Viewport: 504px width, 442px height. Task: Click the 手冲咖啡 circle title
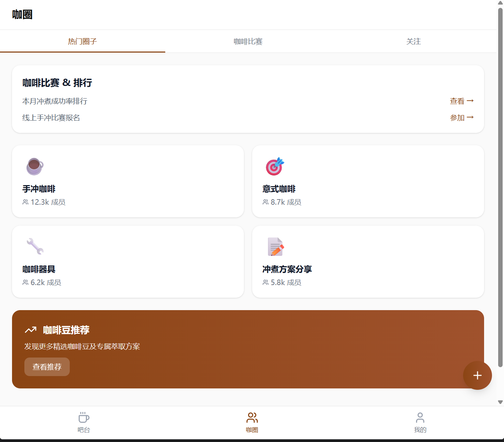click(39, 189)
